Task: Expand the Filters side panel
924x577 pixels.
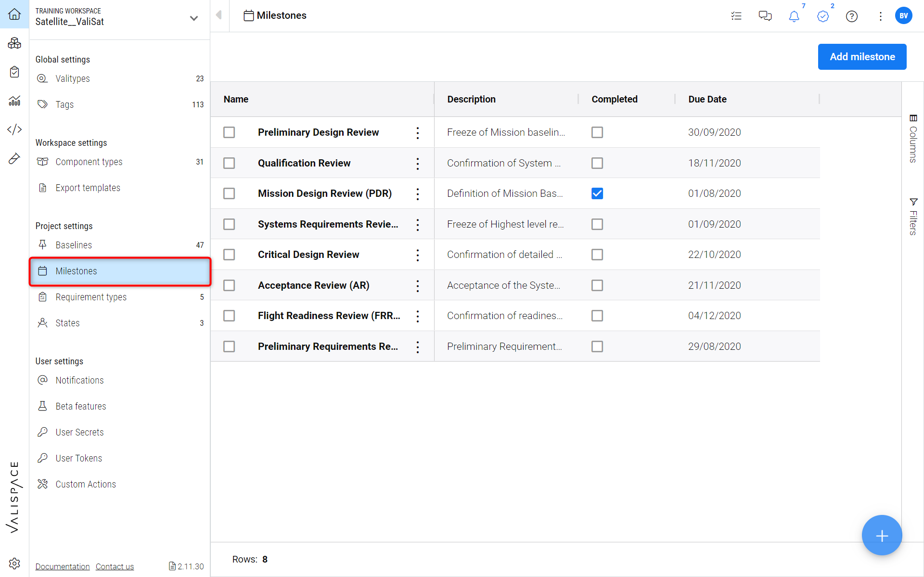Action: tap(913, 217)
